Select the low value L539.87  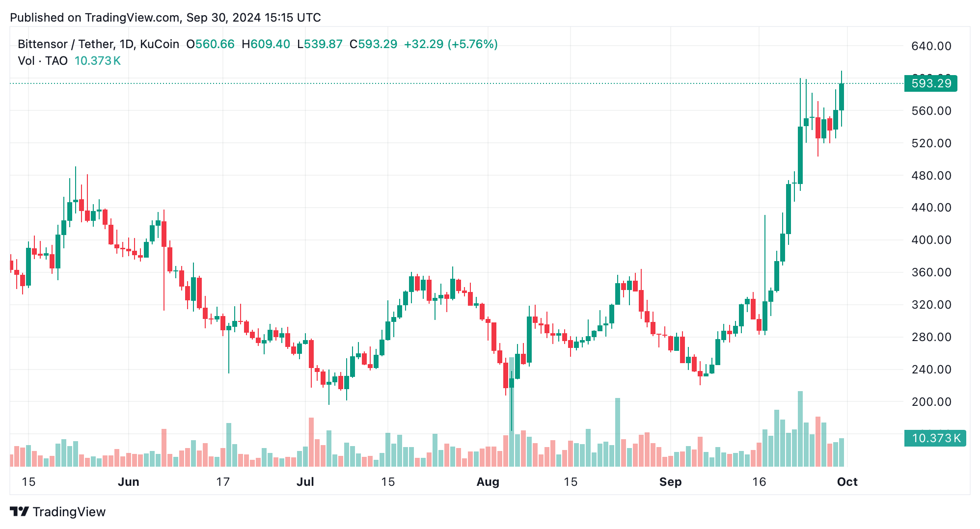[320, 44]
